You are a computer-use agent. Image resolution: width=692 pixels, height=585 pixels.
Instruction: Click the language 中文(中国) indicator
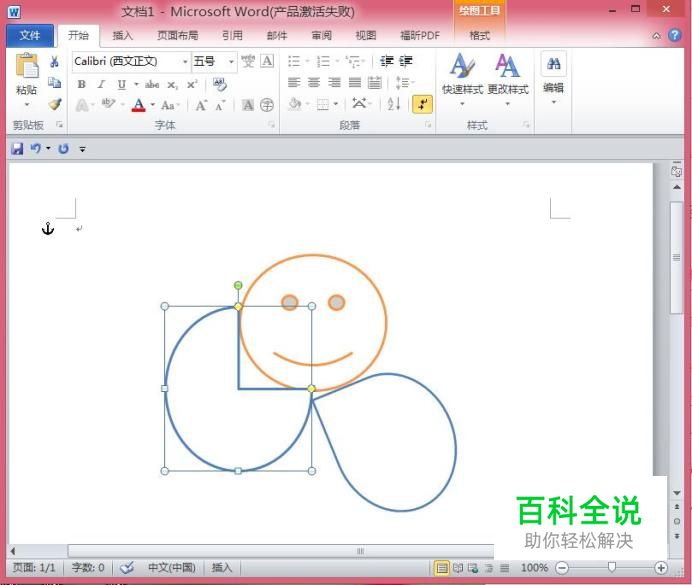(x=172, y=567)
